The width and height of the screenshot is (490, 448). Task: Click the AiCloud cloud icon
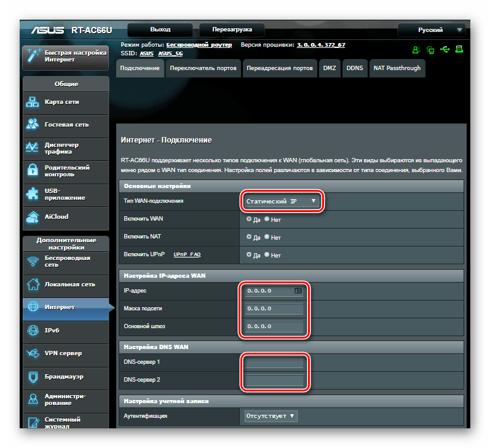pos(33,217)
